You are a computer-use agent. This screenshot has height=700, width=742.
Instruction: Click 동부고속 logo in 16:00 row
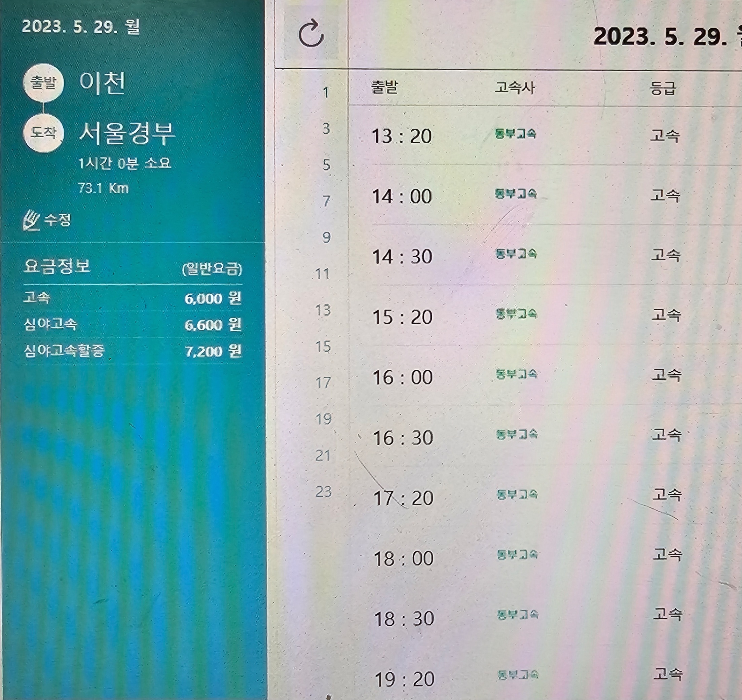click(x=517, y=374)
